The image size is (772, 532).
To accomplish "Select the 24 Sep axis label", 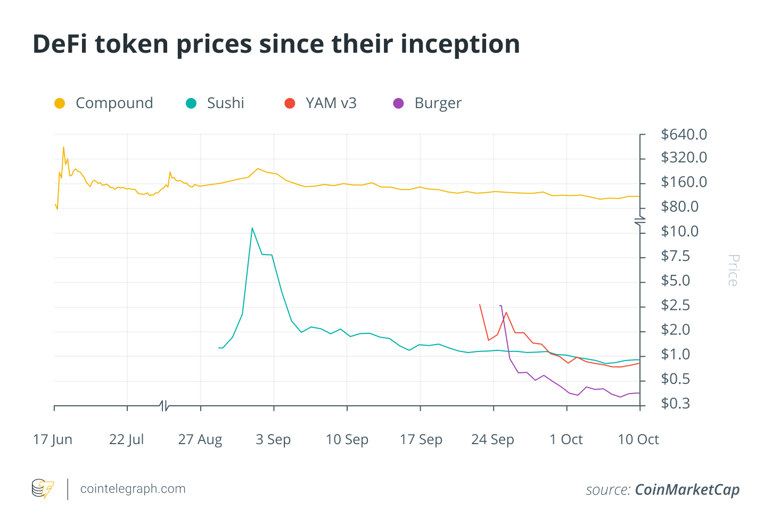I will 492,439.
